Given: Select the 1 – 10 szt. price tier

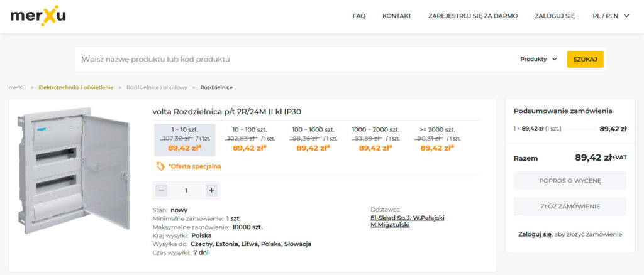Looking at the screenshot, I should click(x=185, y=140).
